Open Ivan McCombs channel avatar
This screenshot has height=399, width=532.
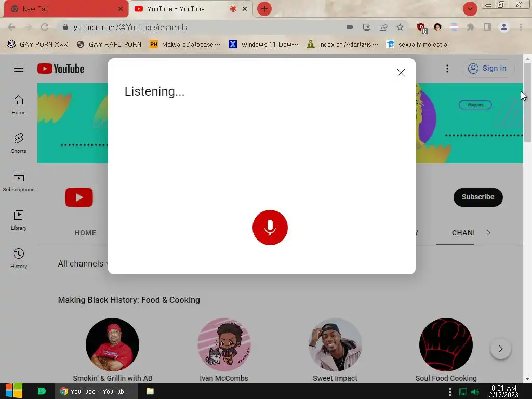224,344
